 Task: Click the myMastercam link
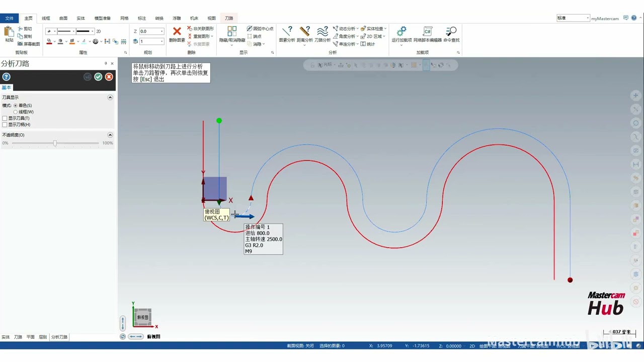[x=605, y=18]
